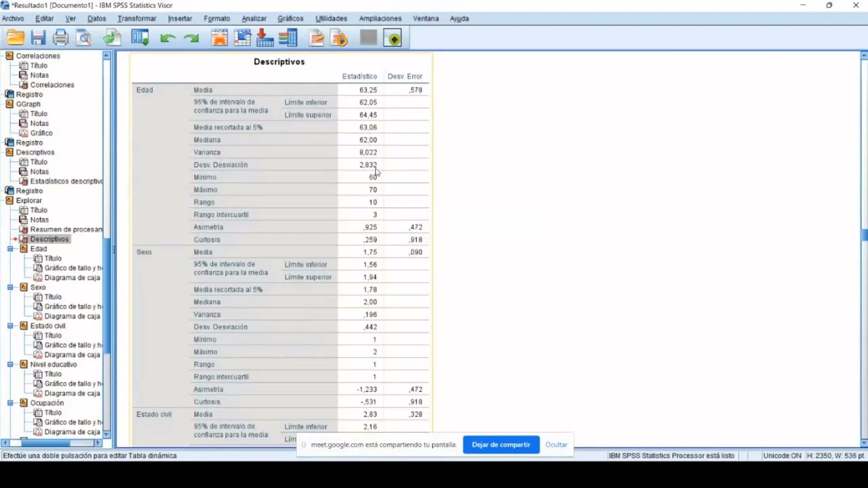868x488 pixels.
Task: Click the Gráfico chart icon under GGraph
Action: (x=24, y=133)
